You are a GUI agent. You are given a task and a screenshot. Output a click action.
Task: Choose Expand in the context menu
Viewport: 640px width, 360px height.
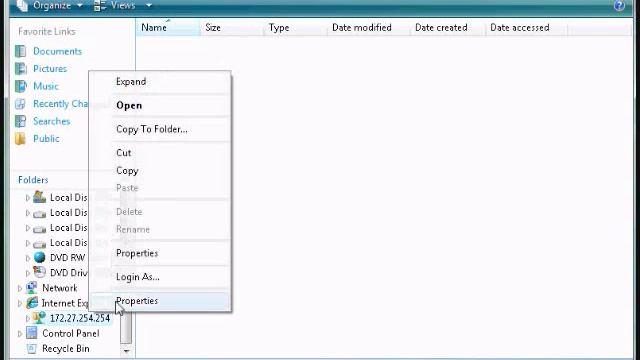[160, 82]
